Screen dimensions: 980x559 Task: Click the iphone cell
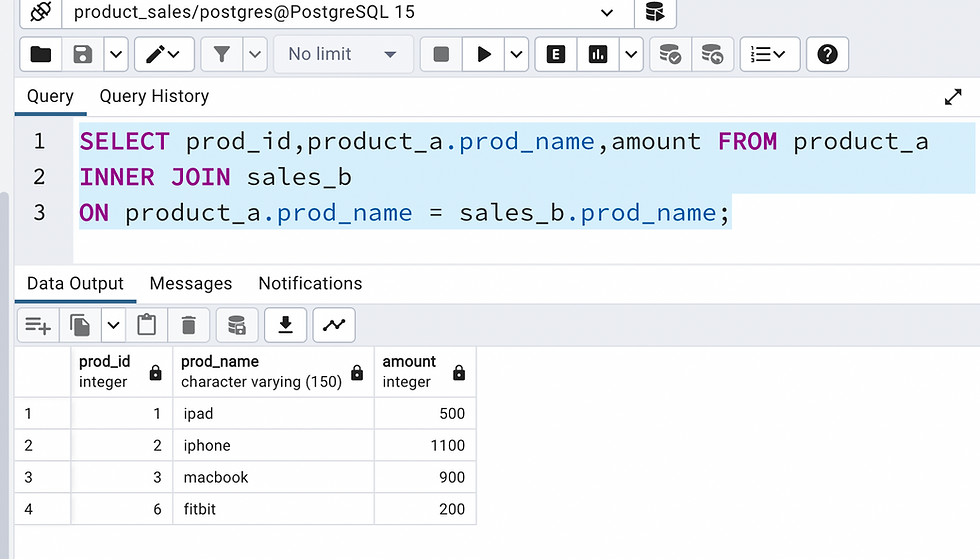point(274,446)
